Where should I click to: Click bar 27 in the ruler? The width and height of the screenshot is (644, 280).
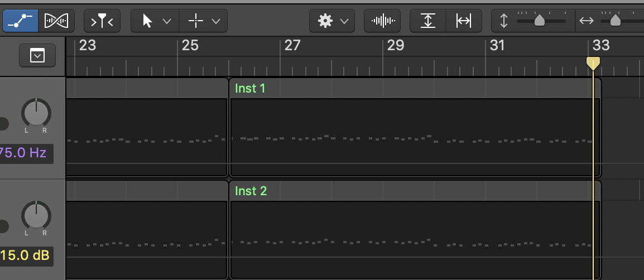coord(292,46)
